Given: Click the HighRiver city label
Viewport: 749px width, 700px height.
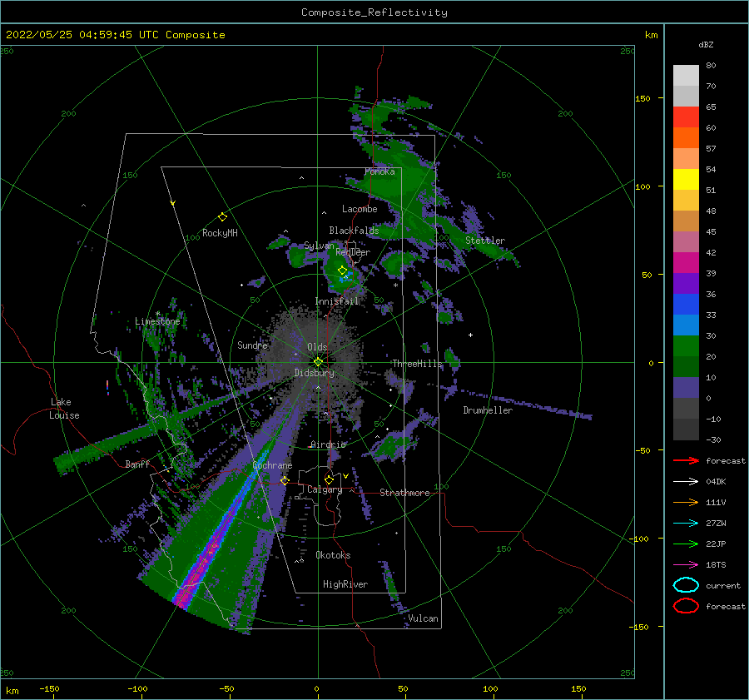Looking at the screenshot, I should pos(345,584).
